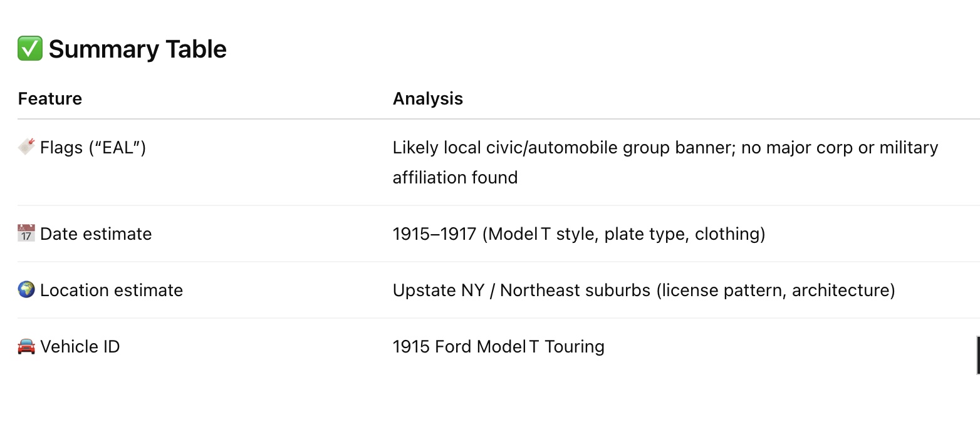The image size is (980, 427).
Task: Click the red car emoji beside Vehicle ID
Action: 26,346
